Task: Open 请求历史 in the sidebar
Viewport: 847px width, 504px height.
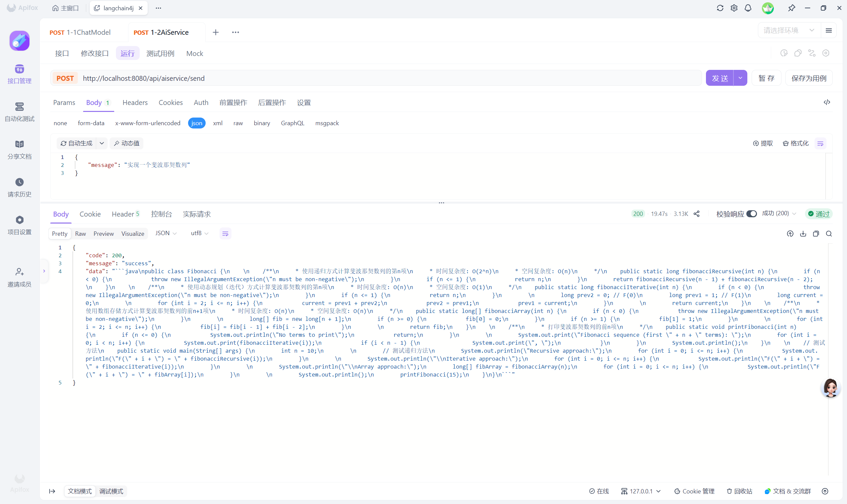Action: pyautogui.click(x=19, y=187)
